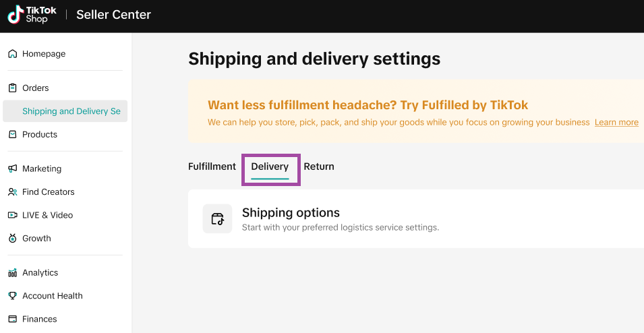Screen dimensions: 644x333
Task: Click the Analytics chart icon
Action: (12, 273)
